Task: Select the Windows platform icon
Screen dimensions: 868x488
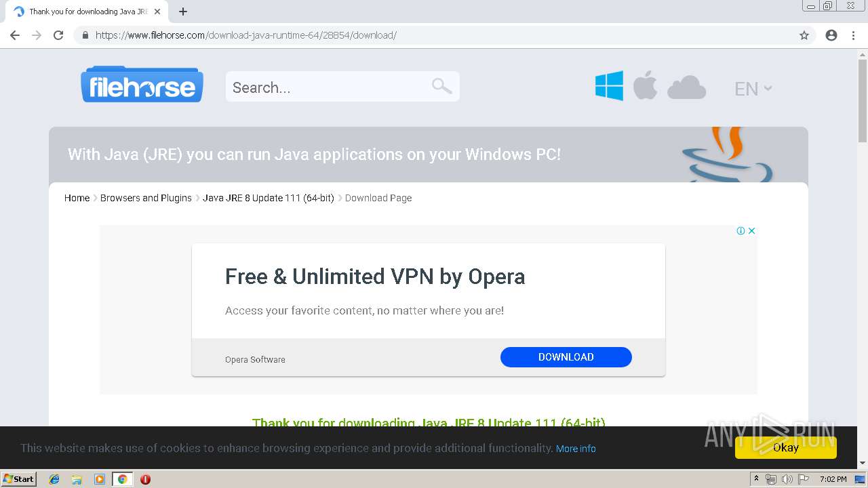Action: (609, 86)
